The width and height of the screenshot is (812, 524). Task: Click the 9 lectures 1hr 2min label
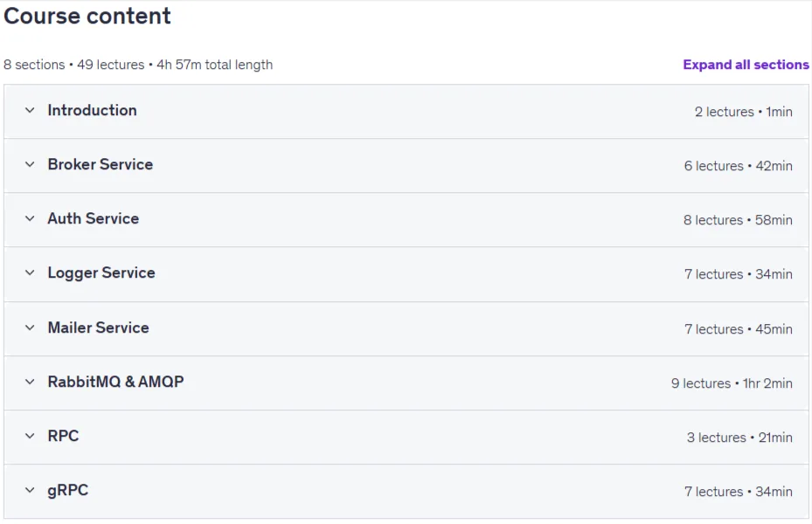(x=732, y=383)
